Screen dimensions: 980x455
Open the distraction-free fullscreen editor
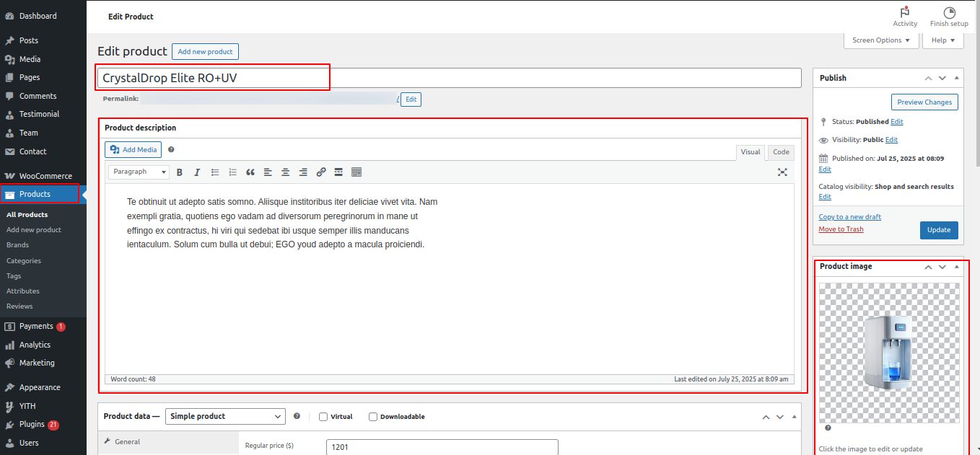(782, 172)
